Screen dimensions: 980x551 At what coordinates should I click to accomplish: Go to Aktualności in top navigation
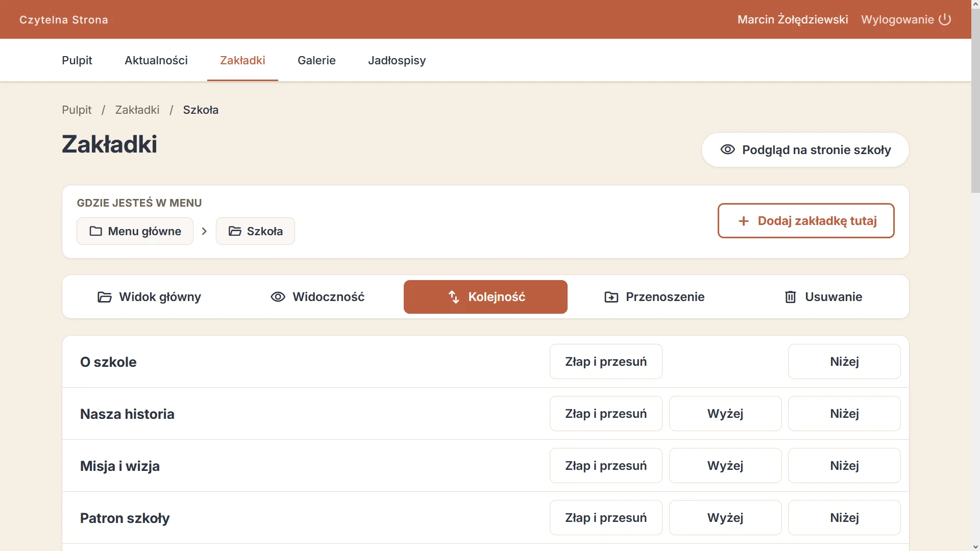156,60
